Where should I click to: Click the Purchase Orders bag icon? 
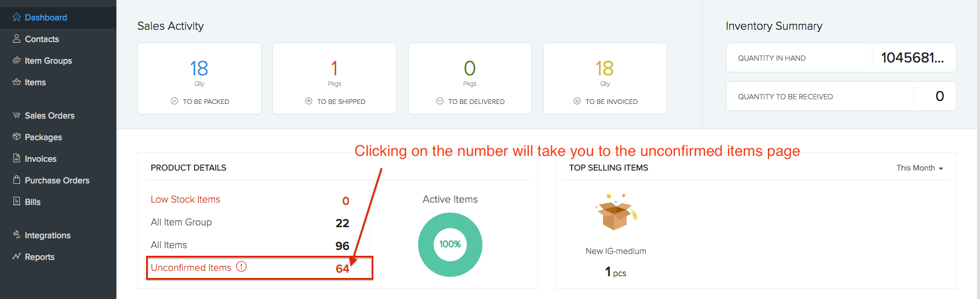click(x=16, y=180)
